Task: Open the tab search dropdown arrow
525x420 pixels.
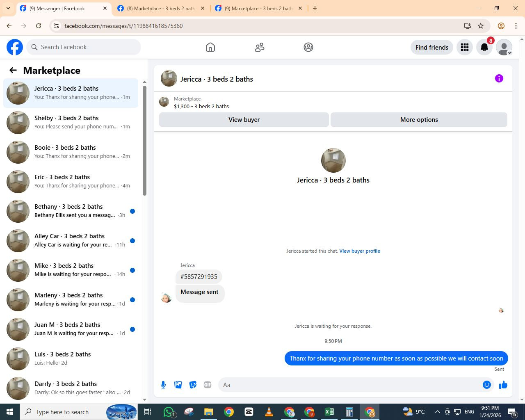Action: [x=8, y=8]
